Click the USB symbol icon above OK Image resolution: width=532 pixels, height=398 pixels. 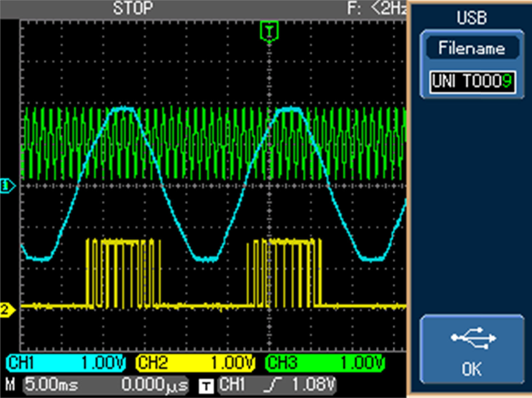(x=473, y=338)
